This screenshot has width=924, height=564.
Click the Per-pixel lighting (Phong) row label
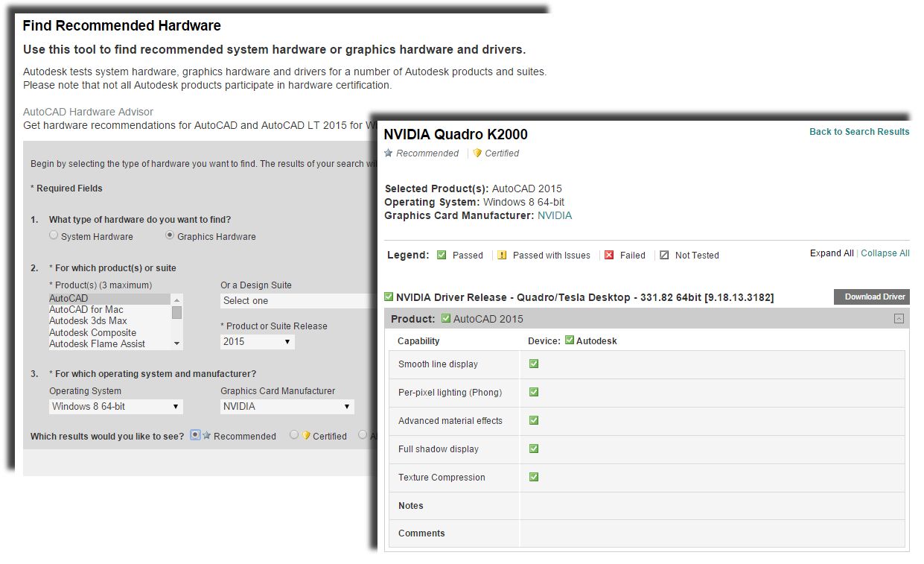tap(450, 393)
